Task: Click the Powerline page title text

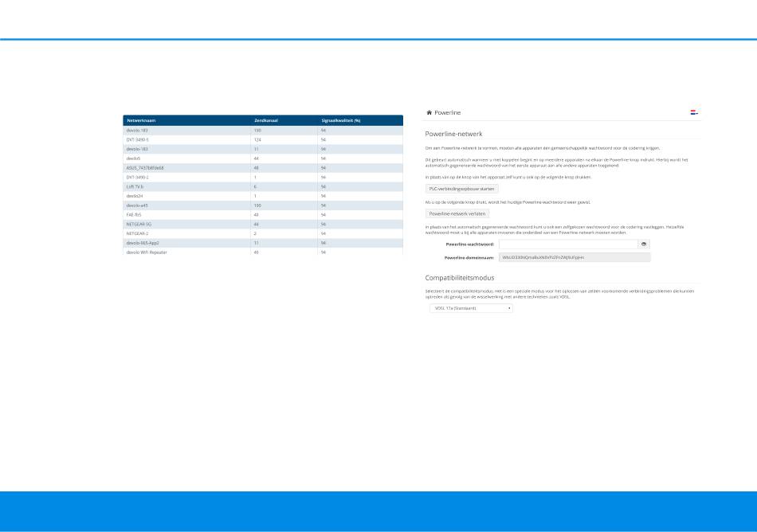Action: click(x=448, y=113)
